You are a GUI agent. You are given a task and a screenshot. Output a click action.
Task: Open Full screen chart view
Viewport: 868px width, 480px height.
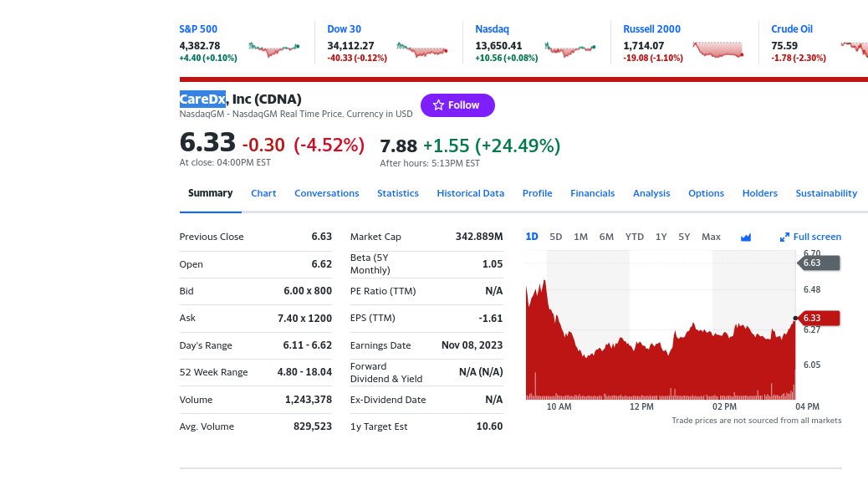pyautogui.click(x=810, y=237)
